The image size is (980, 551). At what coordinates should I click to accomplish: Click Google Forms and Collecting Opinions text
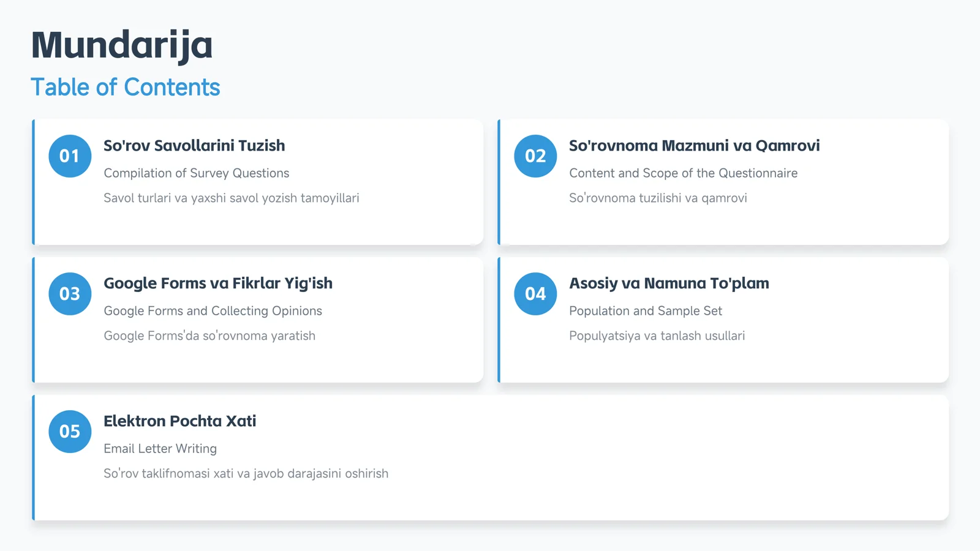tap(213, 311)
